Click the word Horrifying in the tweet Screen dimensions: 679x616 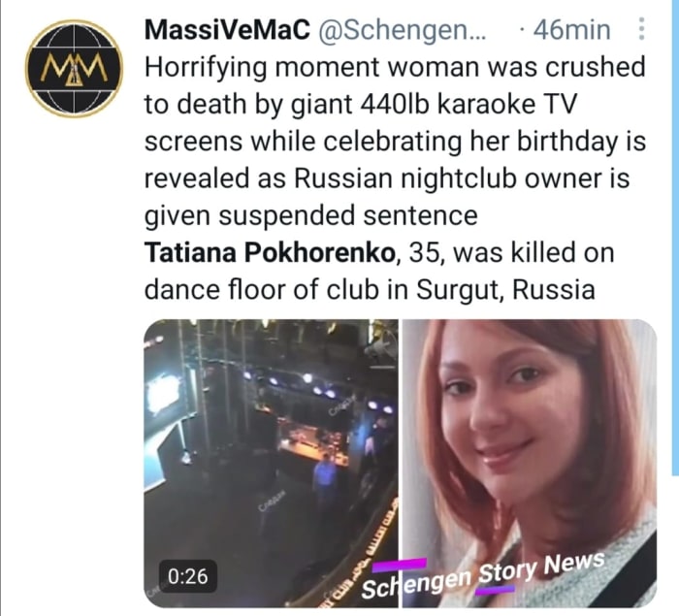coord(206,68)
